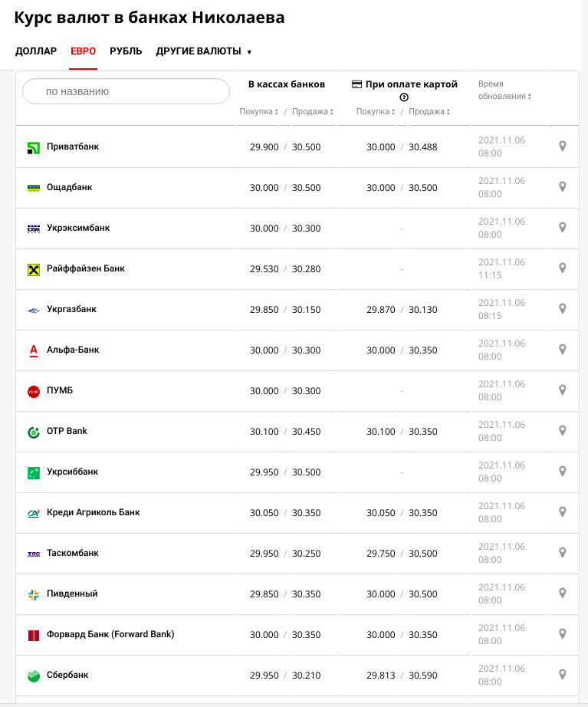This screenshot has width=588, height=707.
Task: Sort by Время обновления column
Action: pos(504,90)
